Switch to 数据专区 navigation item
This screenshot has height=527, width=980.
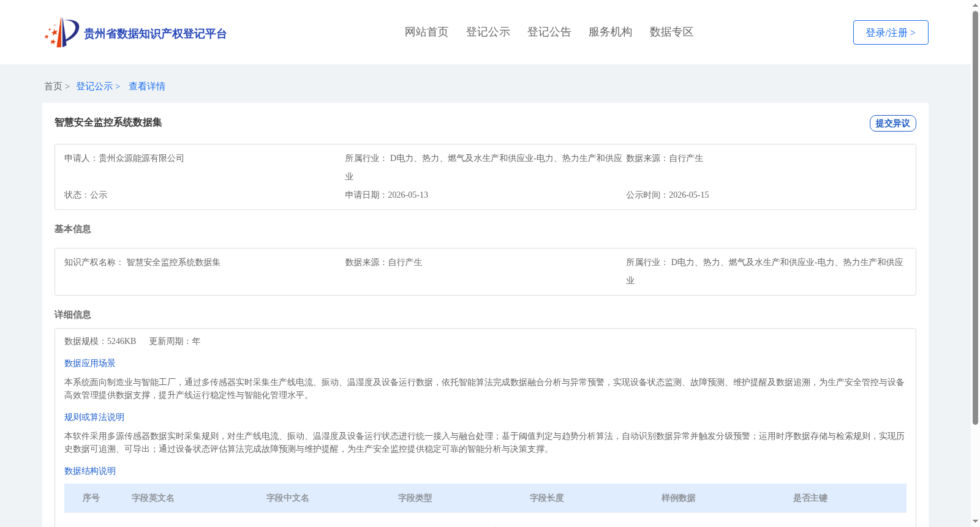click(x=671, y=32)
